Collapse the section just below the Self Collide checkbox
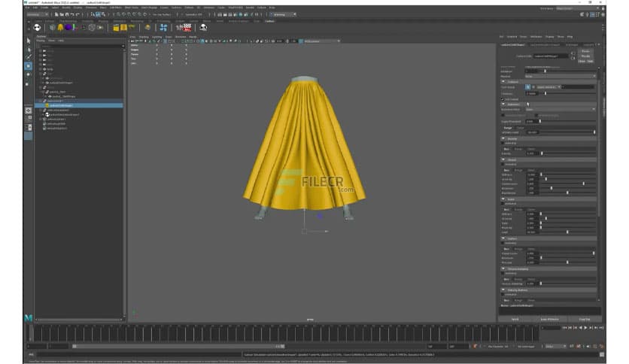 pyautogui.click(x=503, y=105)
